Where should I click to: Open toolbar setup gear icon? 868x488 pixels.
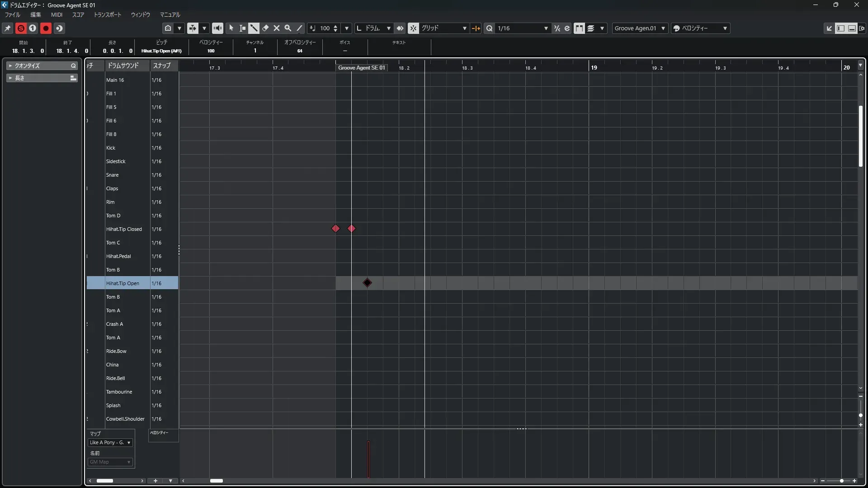point(862,28)
